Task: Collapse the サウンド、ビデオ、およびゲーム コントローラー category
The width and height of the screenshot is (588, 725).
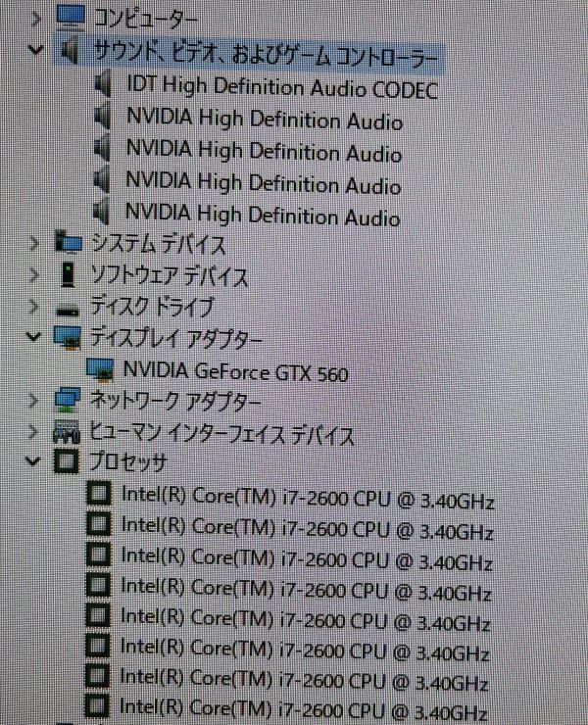Action: pyautogui.click(x=36, y=49)
